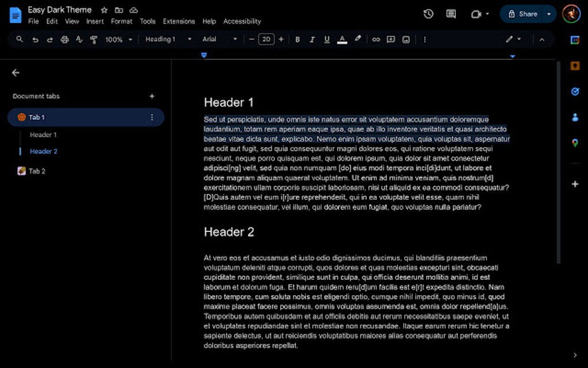588x368 pixels.
Task: Open Google Keep in the side panel
Action: point(574,65)
